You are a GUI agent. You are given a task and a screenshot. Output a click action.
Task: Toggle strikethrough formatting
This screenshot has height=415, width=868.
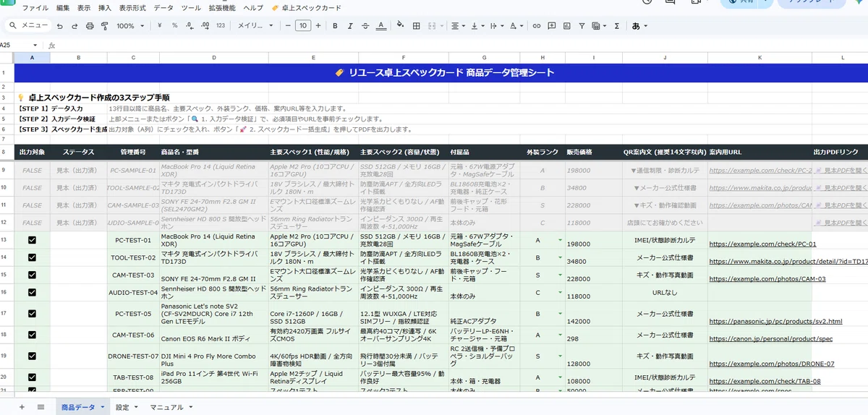pos(365,25)
